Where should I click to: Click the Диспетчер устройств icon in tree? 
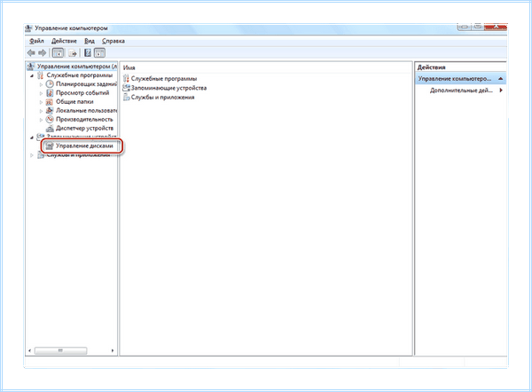coord(50,129)
